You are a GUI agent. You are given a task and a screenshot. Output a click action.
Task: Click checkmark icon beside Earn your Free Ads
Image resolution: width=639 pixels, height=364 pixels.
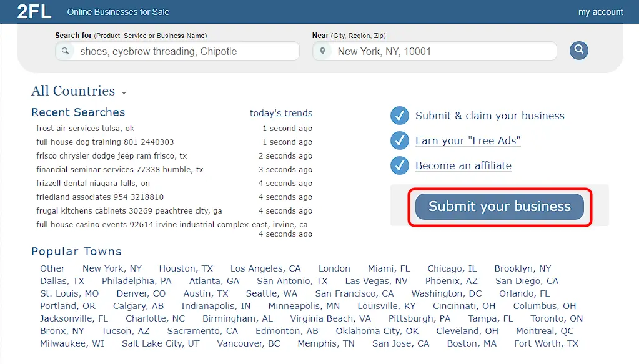click(399, 140)
